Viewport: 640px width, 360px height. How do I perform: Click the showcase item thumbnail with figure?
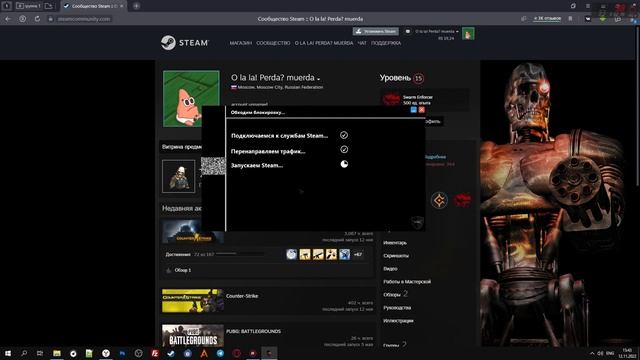[178, 176]
